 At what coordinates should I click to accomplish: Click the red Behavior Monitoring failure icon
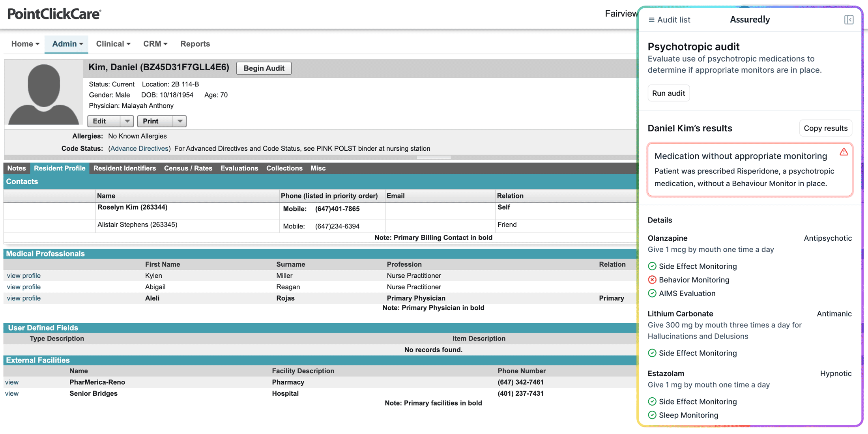pyautogui.click(x=652, y=280)
